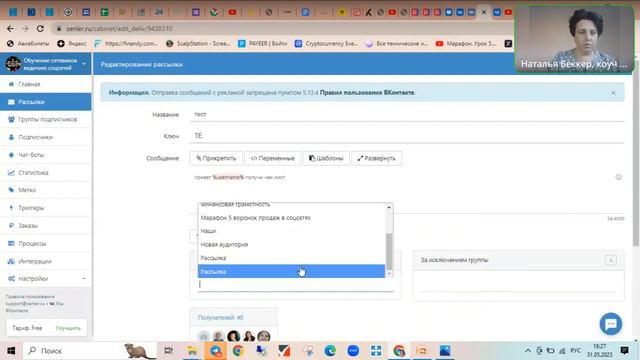The width and height of the screenshot is (640, 360).
Task: Click into the Название field with тест
Action: tap(407, 115)
